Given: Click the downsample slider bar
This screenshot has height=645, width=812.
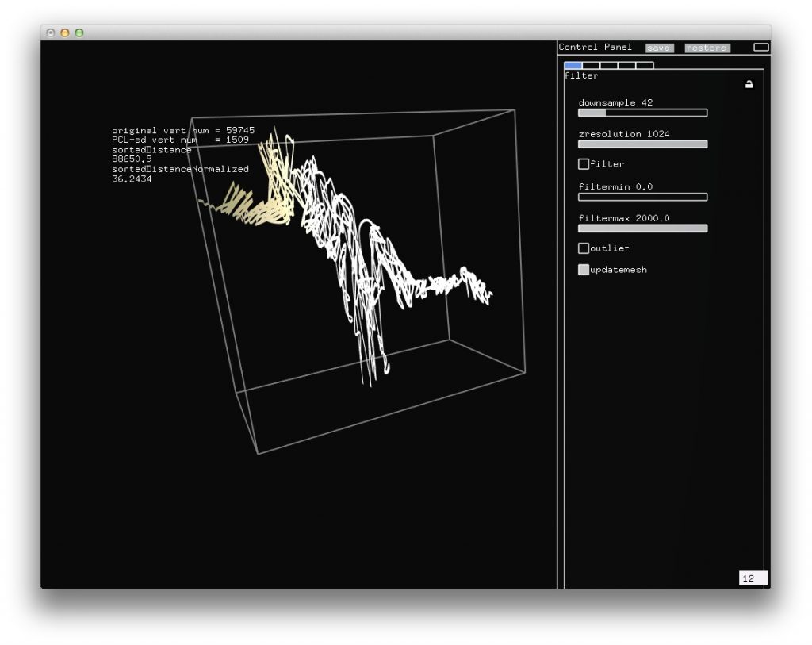Looking at the screenshot, I should 642,113.
